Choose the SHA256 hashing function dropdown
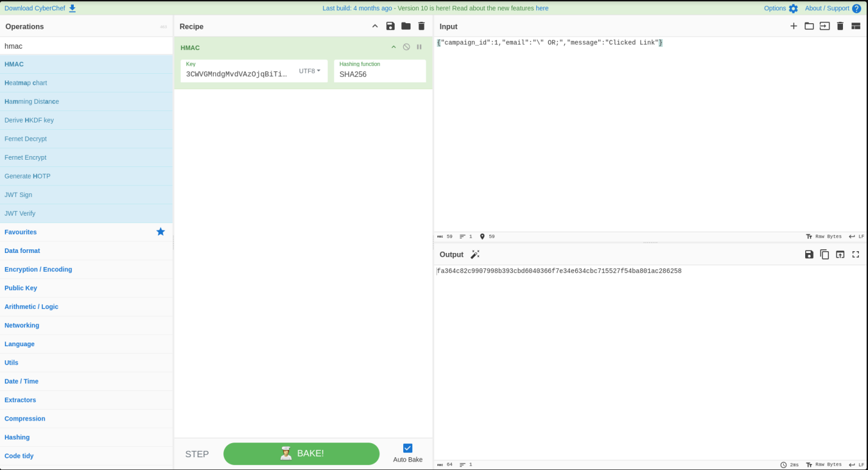868x470 pixels. click(379, 74)
